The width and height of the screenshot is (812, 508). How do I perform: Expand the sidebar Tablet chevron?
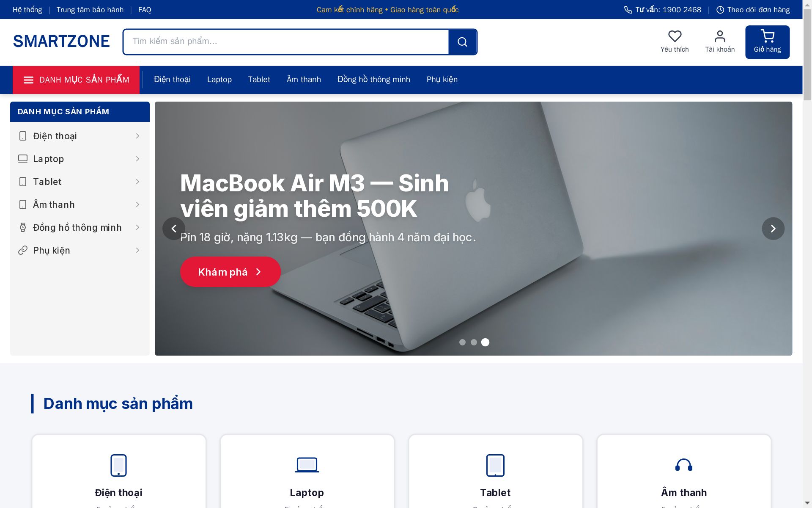point(137,182)
